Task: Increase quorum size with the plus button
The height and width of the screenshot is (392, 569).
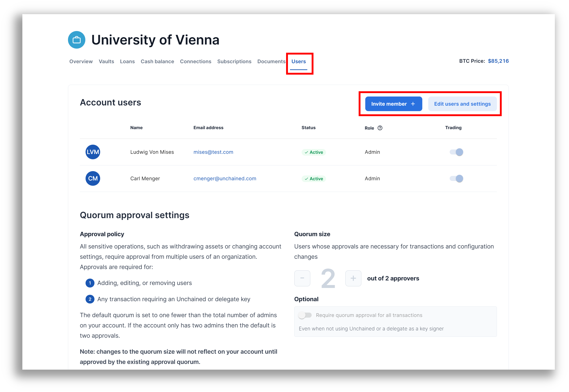Action: [353, 278]
